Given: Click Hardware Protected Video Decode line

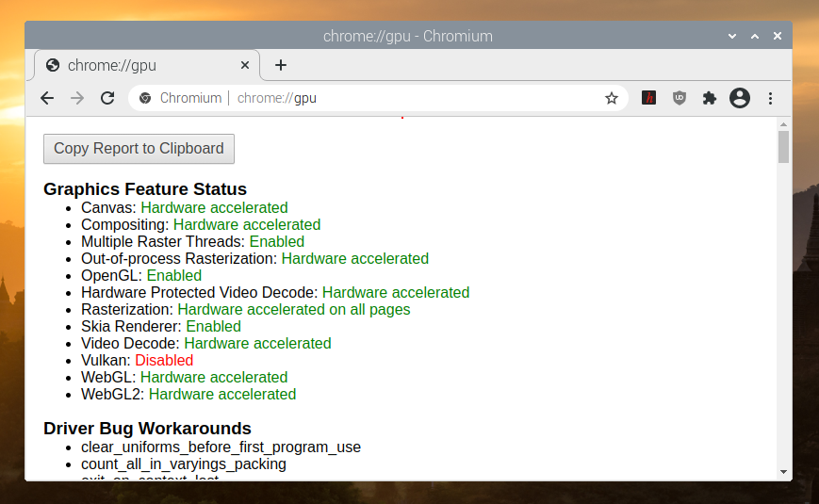Looking at the screenshot, I should [275, 292].
